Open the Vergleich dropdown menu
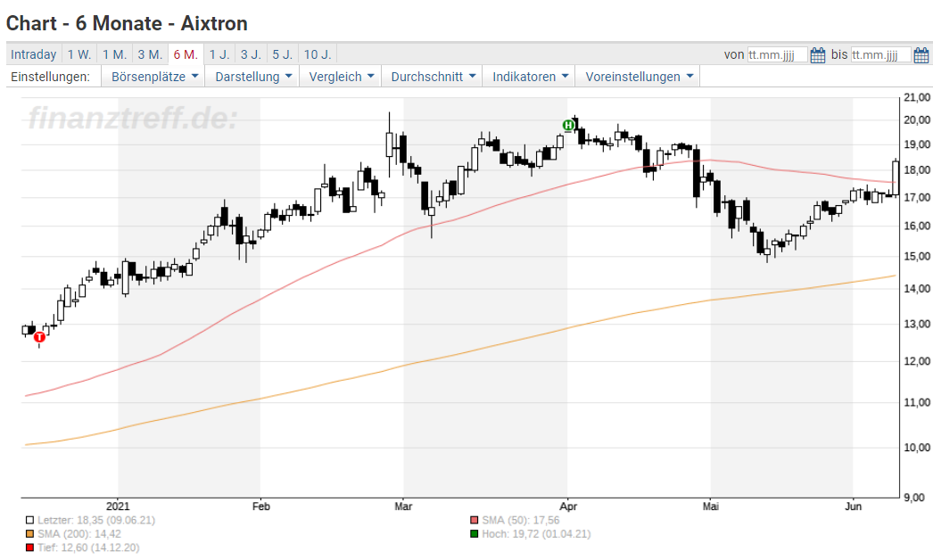 point(341,77)
